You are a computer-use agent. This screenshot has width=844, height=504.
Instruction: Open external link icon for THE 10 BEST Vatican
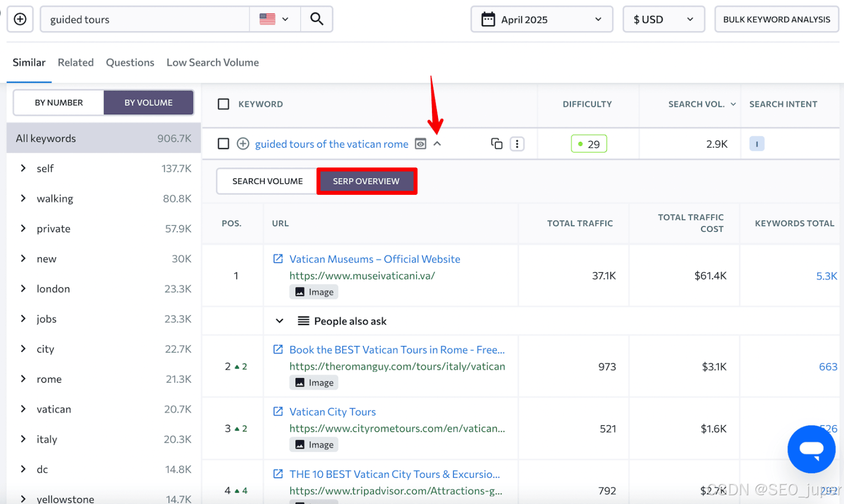[278, 473]
